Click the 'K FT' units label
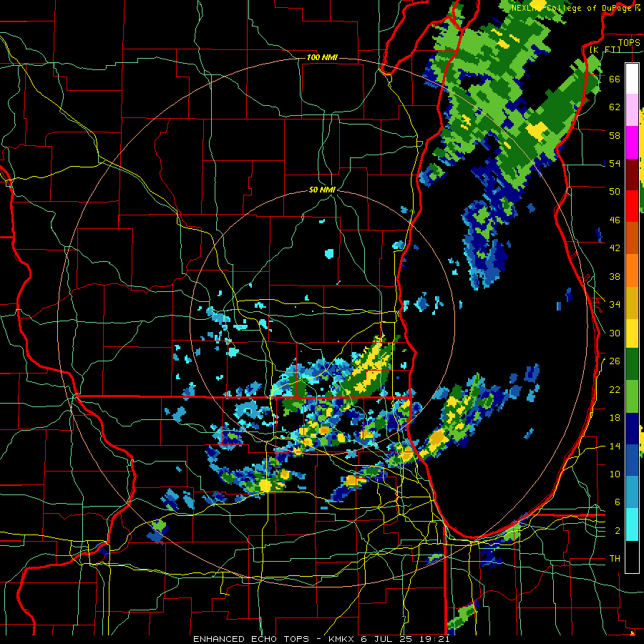 [606, 49]
